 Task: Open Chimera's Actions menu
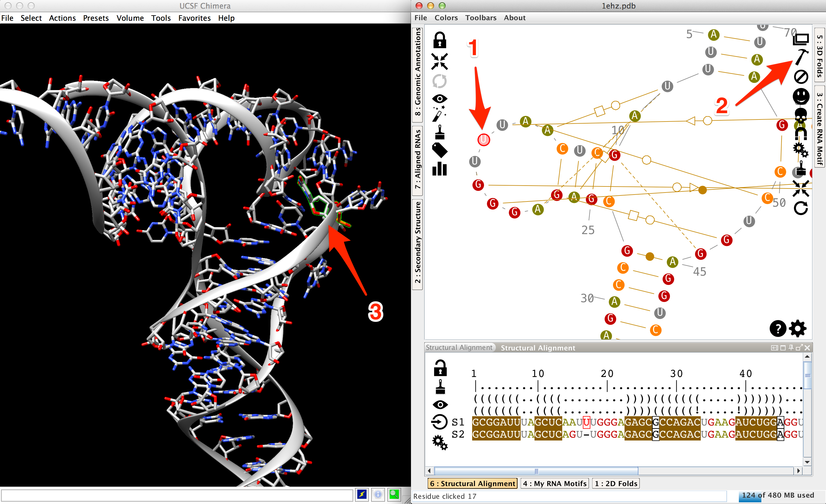62,18
